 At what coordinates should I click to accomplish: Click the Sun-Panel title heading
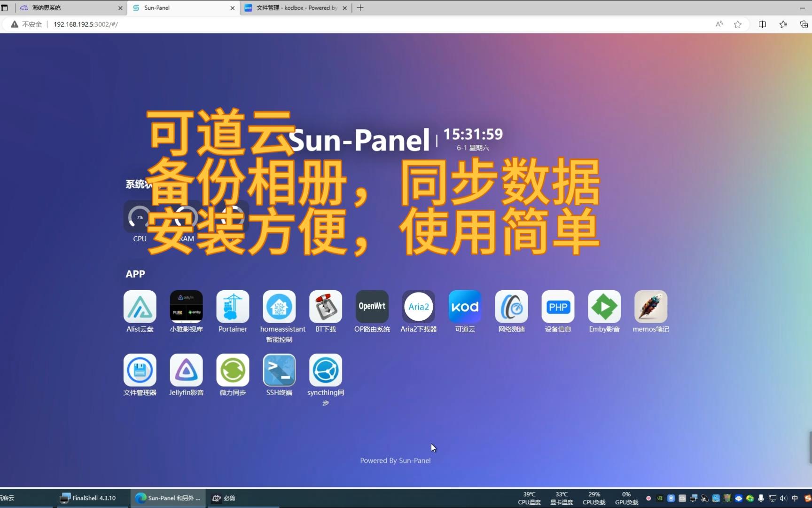click(x=359, y=140)
